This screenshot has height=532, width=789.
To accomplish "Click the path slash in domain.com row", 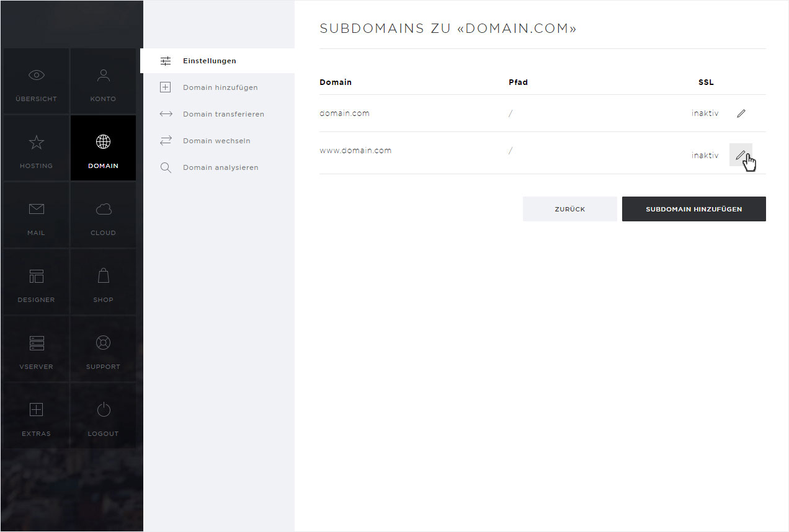I will click(510, 113).
